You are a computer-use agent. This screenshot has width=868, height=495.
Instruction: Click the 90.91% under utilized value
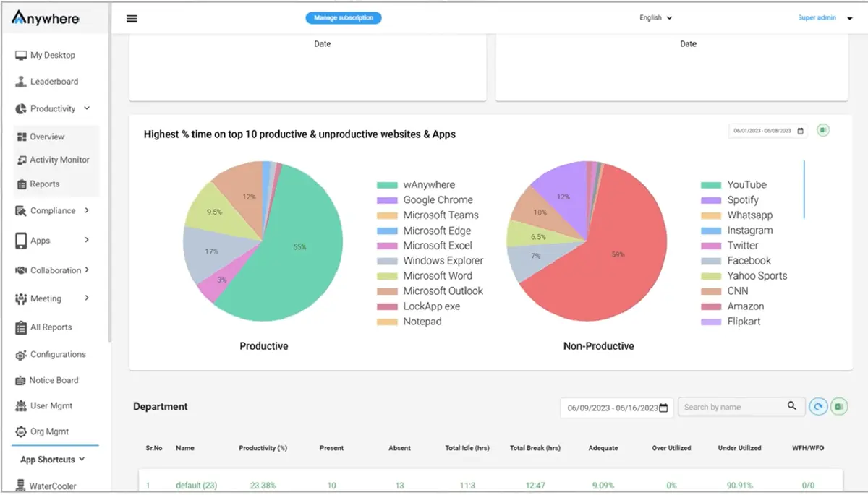(x=739, y=486)
